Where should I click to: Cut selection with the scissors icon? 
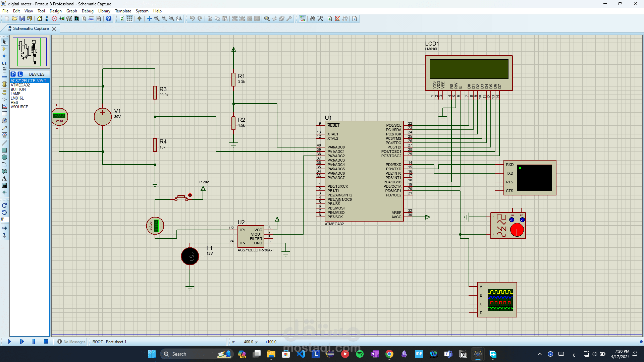[210, 18]
